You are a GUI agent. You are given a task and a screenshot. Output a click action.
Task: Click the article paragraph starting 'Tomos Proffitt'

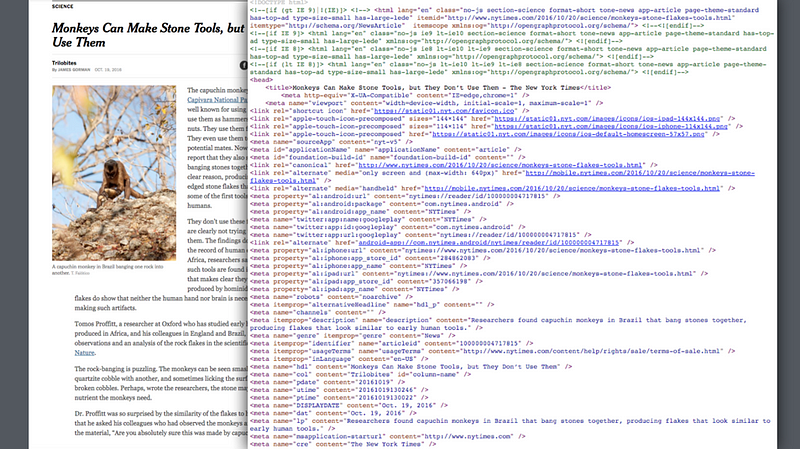coord(161,338)
